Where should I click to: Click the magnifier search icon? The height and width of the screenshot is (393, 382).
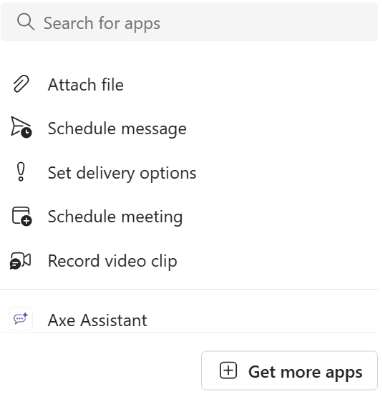tap(25, 22)
